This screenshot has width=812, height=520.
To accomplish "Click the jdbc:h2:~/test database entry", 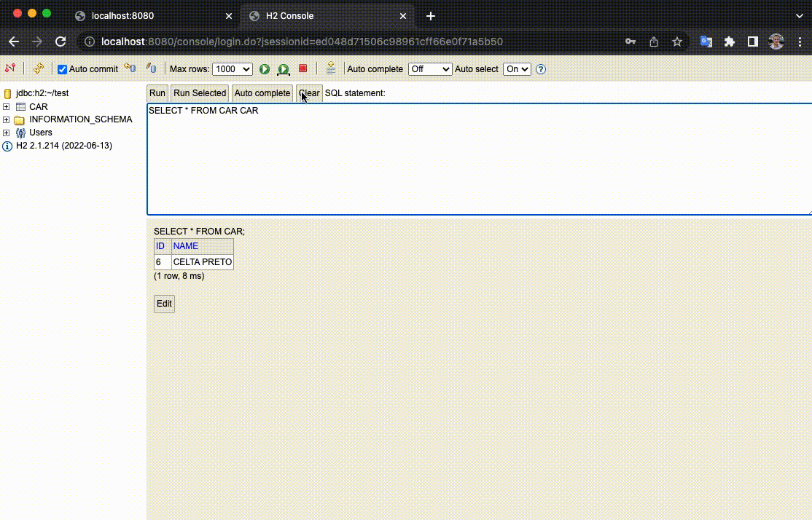I will 42,93.
